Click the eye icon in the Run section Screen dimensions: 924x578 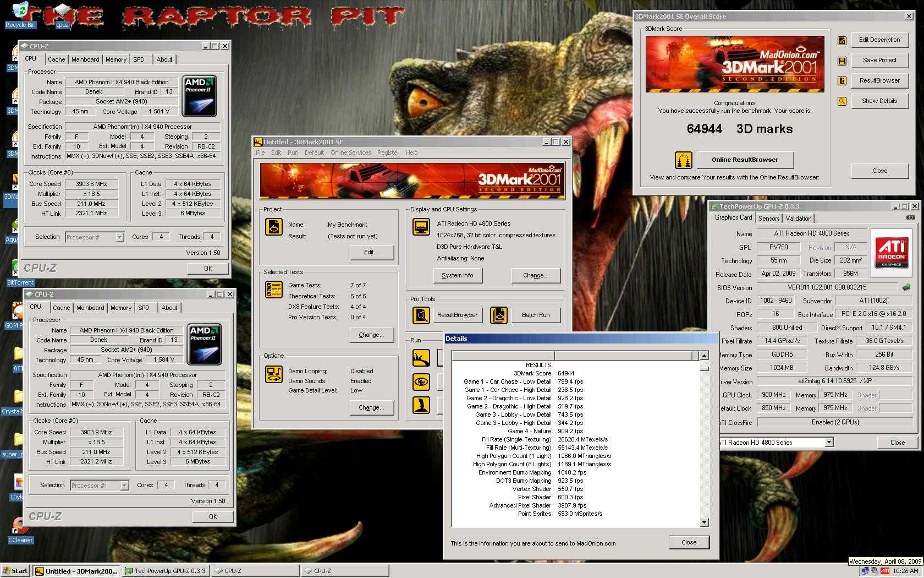coord(421,381)
